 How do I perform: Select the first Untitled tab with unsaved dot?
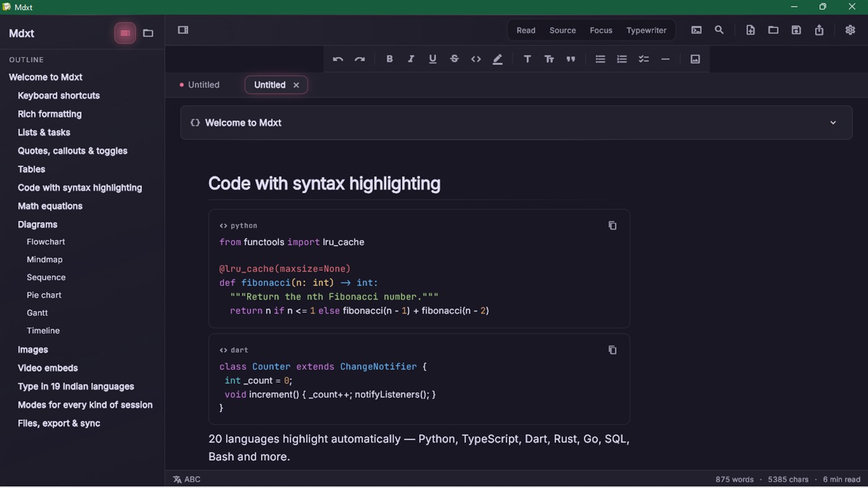coord(199,85)
